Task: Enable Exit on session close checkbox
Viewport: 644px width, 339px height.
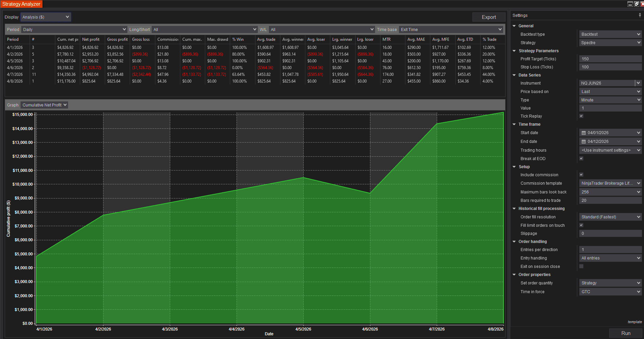Action: click(x=581, y=266)
